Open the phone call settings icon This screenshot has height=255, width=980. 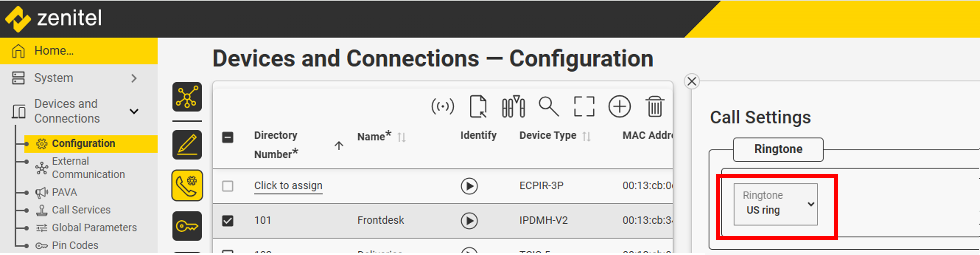click(x=187, y=186)
